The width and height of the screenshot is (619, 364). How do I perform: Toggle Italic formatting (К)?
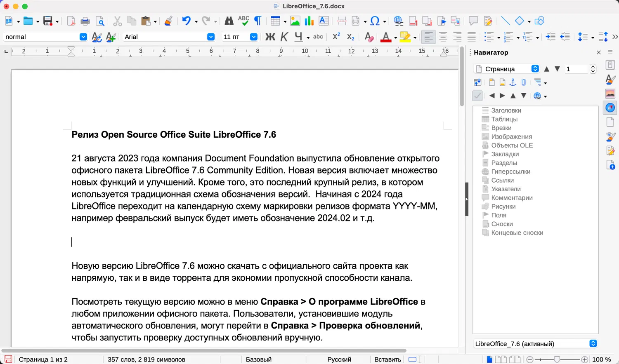(x=284, y=37)
